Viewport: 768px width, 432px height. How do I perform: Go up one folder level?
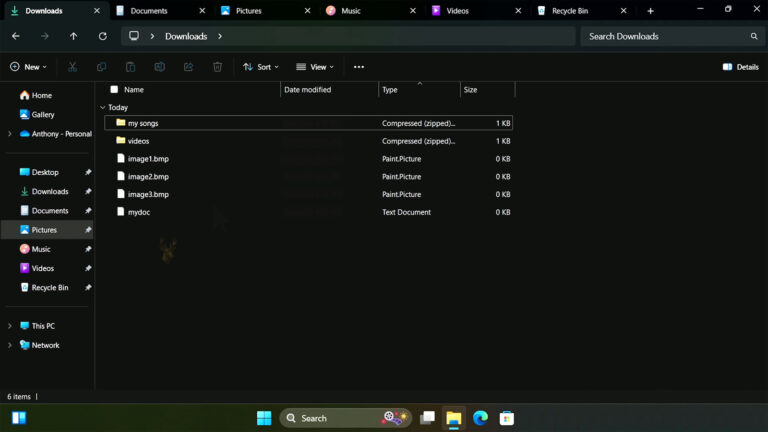(73, 36)
